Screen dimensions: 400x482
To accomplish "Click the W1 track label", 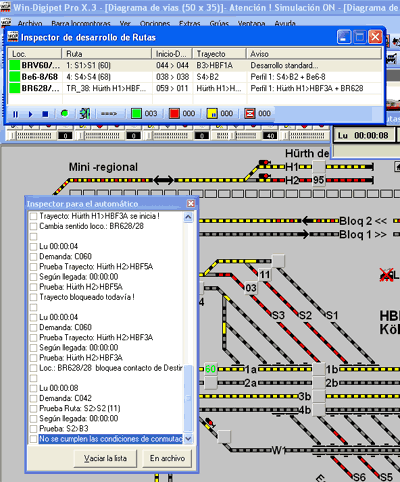I will (279, 450).
